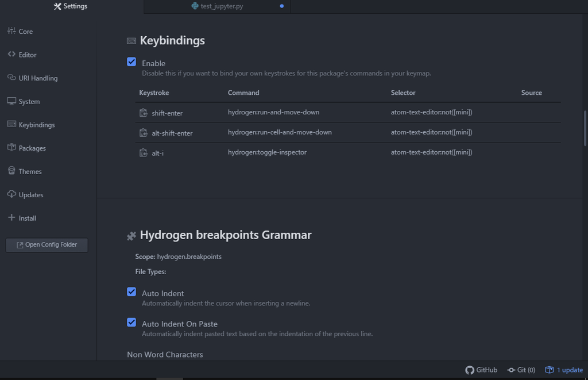Switch to the test_jupyter.py tab
The image size is (588, 380).
coord(217,6)
